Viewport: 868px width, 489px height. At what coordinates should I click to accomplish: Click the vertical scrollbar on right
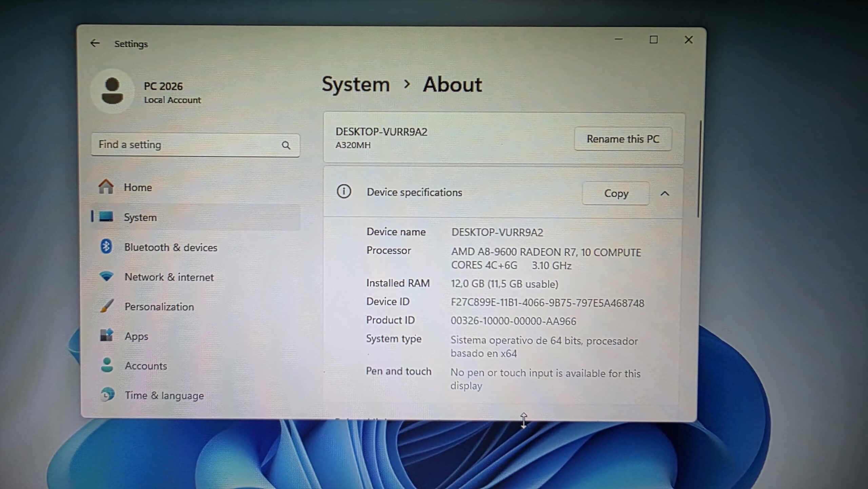pos(700,169)
